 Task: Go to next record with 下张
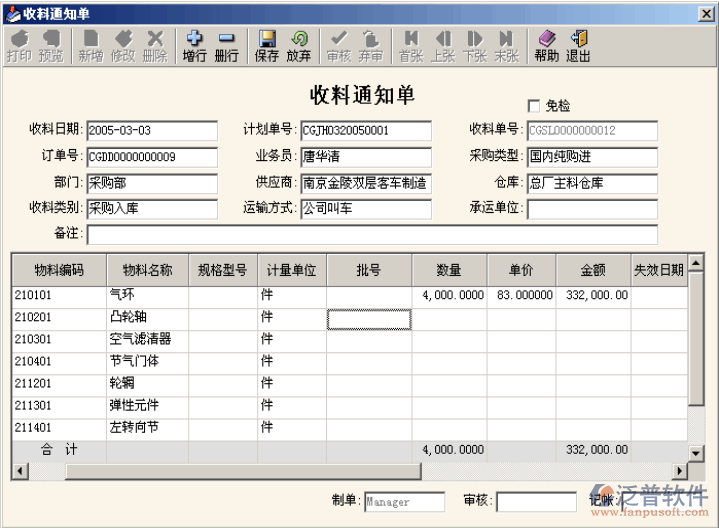474,45
